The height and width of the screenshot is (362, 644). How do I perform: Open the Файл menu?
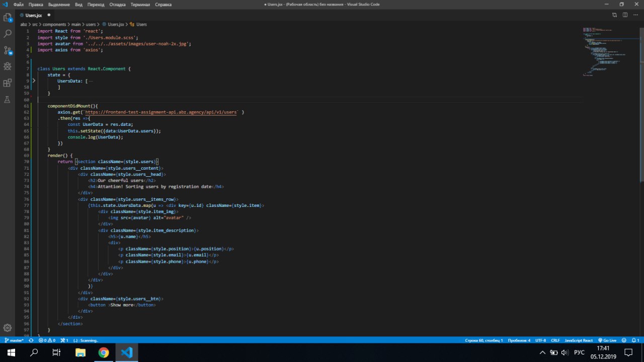(x=19, y=5)
